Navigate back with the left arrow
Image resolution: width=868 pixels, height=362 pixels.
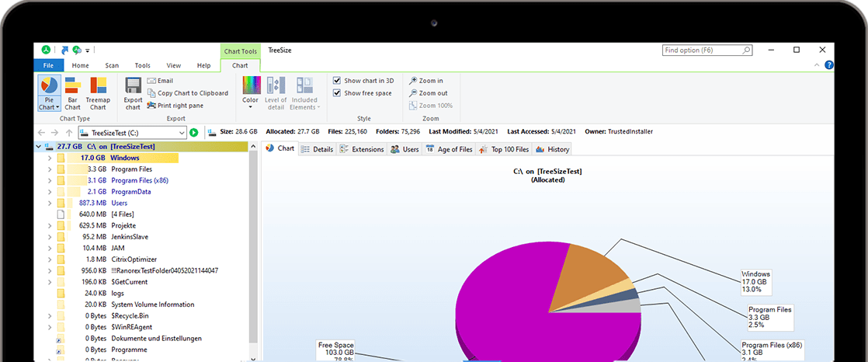pyautogui.click(x=41, y=132)
